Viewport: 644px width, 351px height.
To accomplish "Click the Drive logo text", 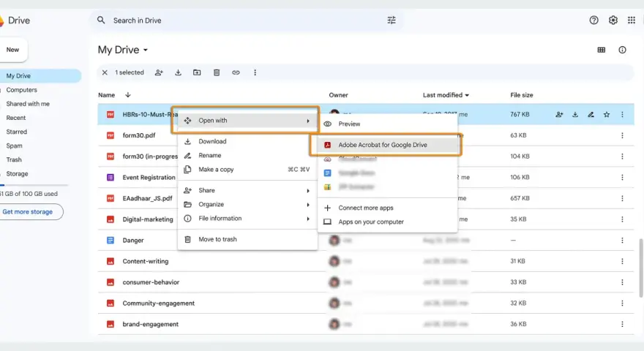I will coord(19,20).
